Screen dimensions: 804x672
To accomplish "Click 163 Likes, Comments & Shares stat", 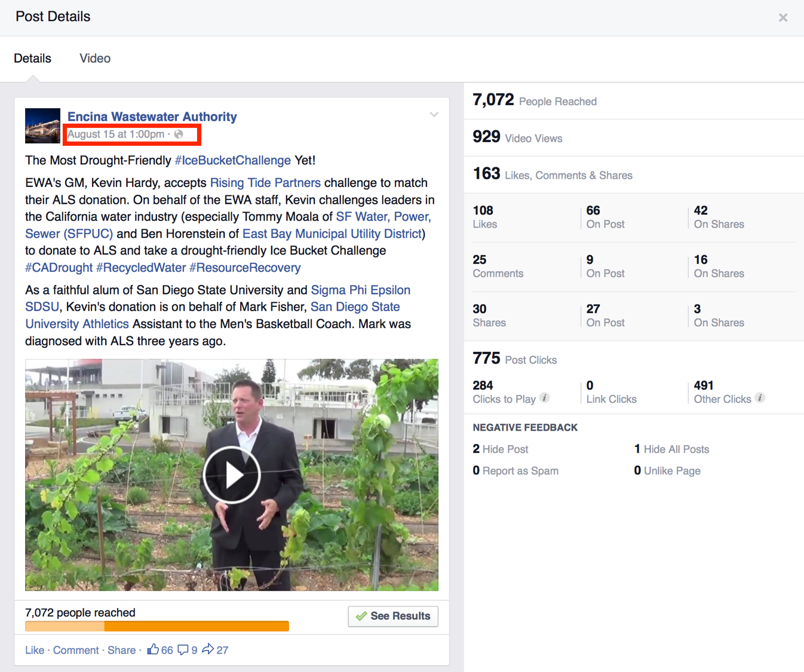I will 553,174.
